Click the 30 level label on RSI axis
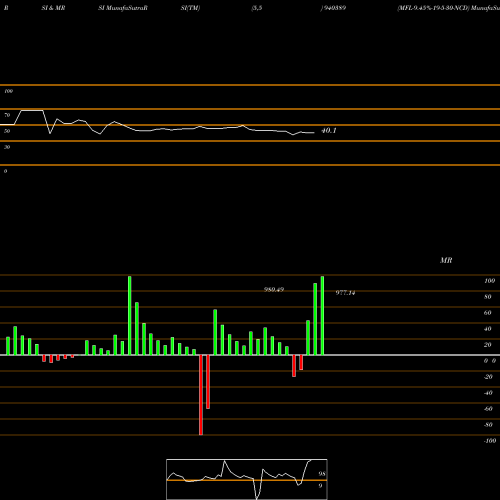This screenshot has width=500, height=500. [7, 147]
